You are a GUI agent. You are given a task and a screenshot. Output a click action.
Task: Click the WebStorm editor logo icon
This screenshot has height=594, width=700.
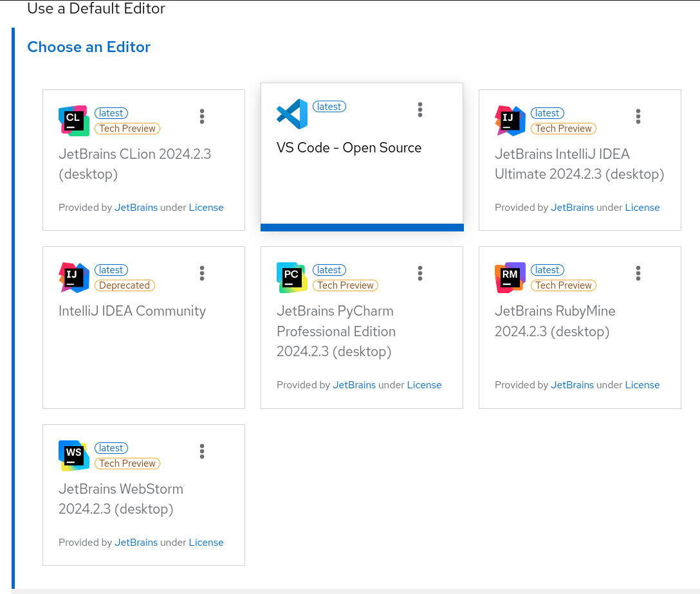point(74,456)
